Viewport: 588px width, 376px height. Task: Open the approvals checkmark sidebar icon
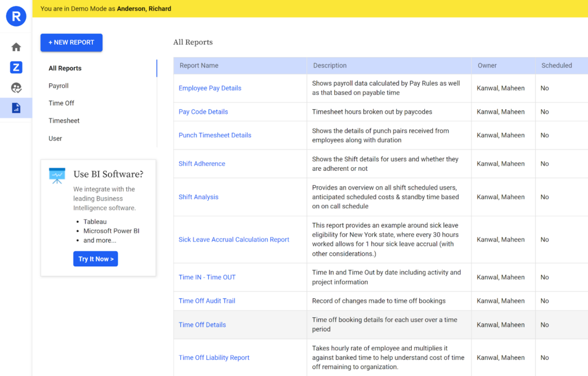tap(16, 88)
